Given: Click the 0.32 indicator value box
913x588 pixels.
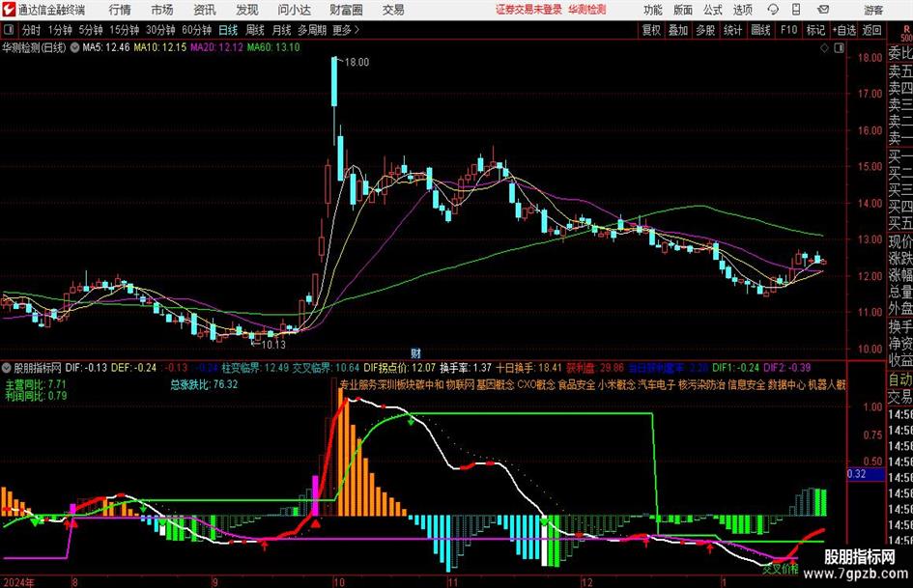Looking at the screenshot, I should point(866,474).
